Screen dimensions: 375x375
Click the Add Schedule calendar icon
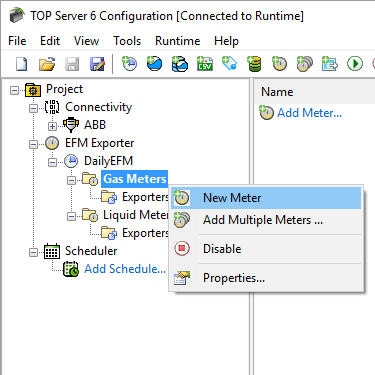(x=71, y=269)
